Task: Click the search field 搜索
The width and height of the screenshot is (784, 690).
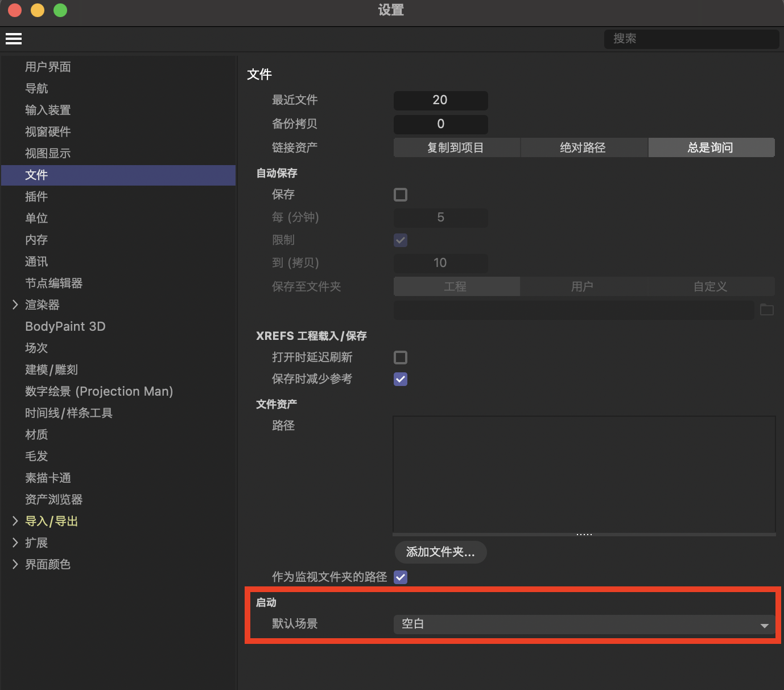Action: (691, 39)
